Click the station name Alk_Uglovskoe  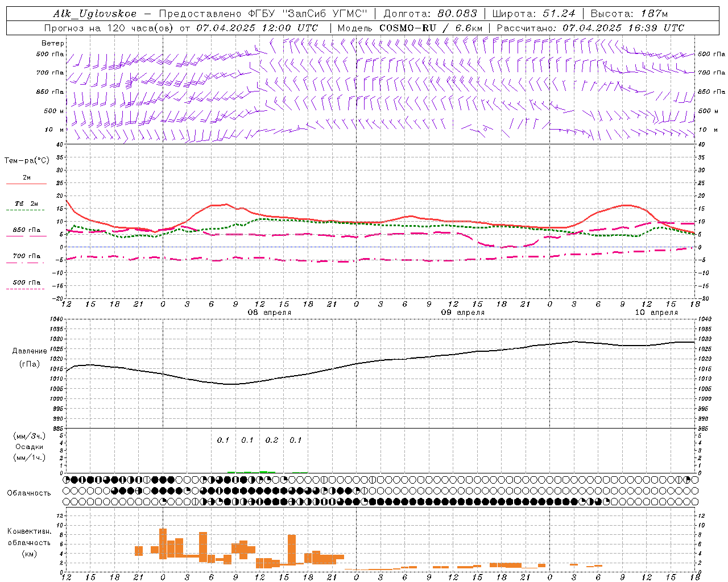coord(95,14)
